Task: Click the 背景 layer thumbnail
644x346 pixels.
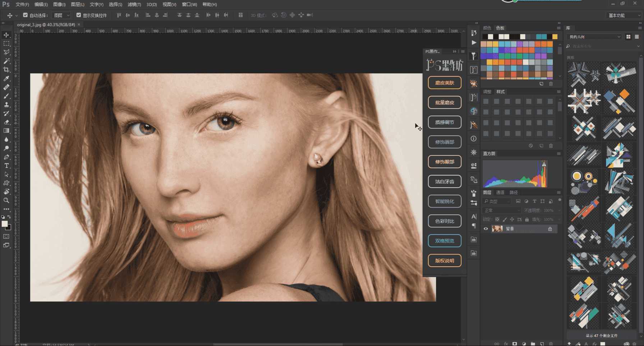Action: pos(497,229)
